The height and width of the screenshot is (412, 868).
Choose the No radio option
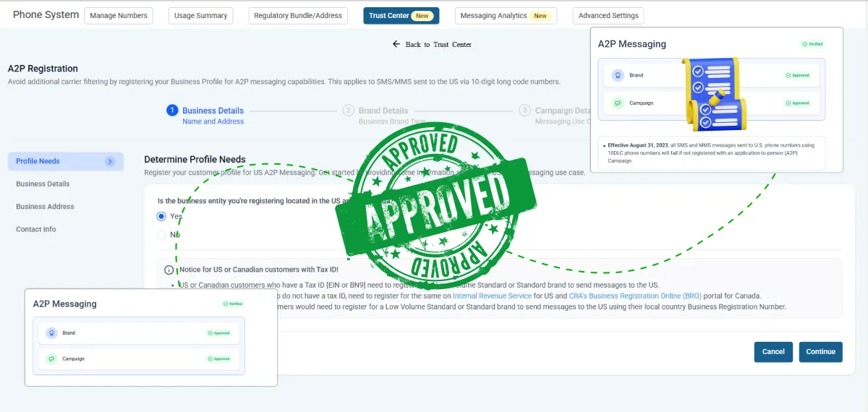click(161, 234)
